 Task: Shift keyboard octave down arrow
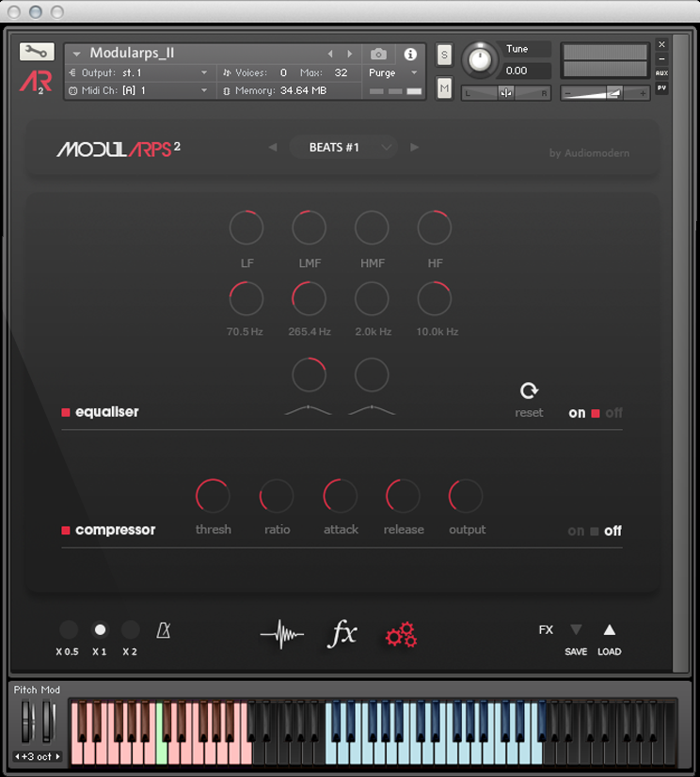[17, 756]
